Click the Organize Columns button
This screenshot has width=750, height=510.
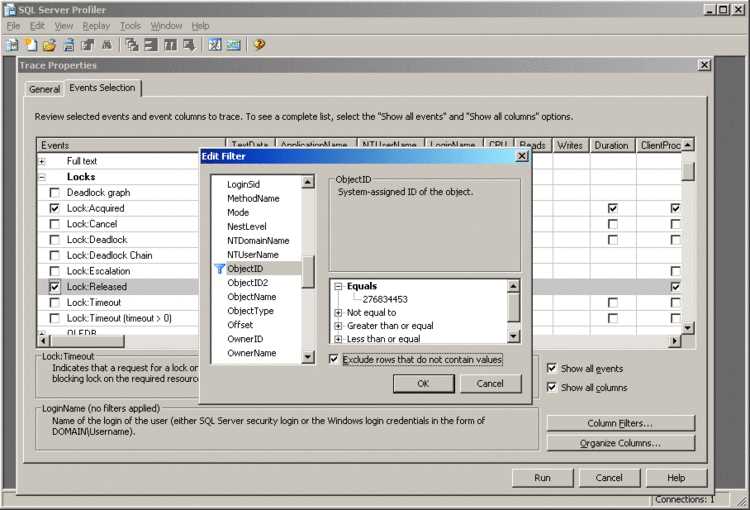pyautogui.click(x=620, y=443)
